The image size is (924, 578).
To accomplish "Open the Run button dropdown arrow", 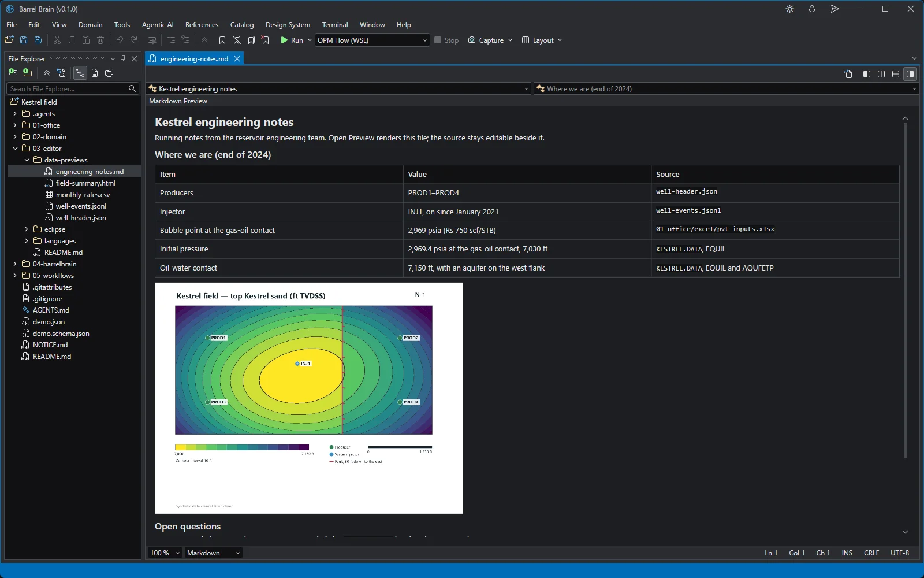I will [x=310, y=40].
